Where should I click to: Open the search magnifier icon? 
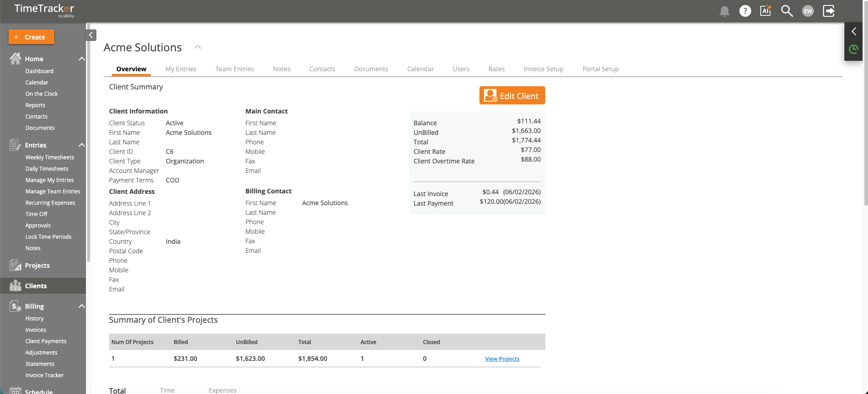[787, 11]
